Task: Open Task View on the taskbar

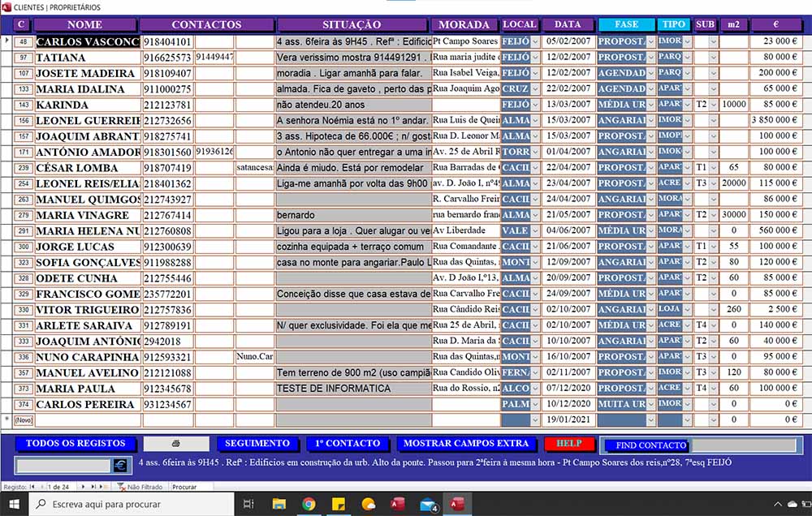Action: click(x=248, y=504)
